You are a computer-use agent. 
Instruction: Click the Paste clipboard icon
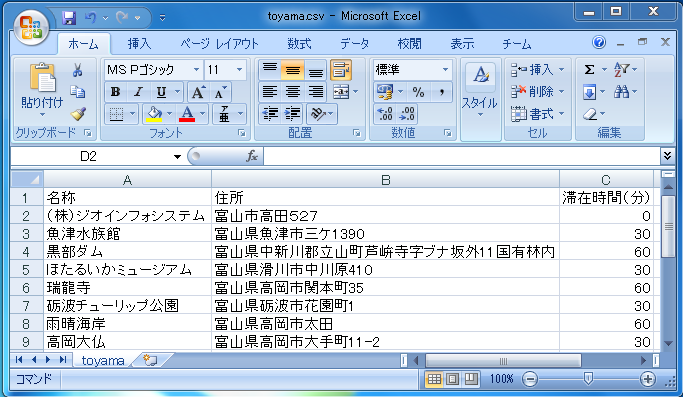tap(42, 78)
